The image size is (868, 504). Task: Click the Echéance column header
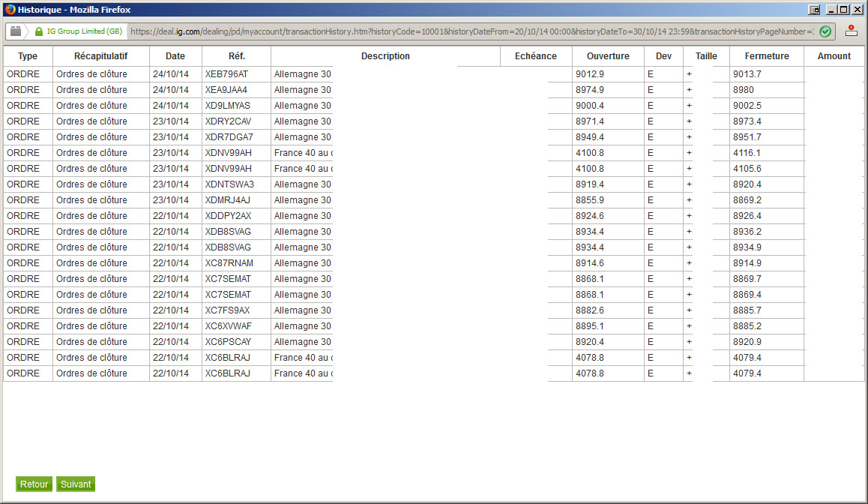tap(536, 56)
